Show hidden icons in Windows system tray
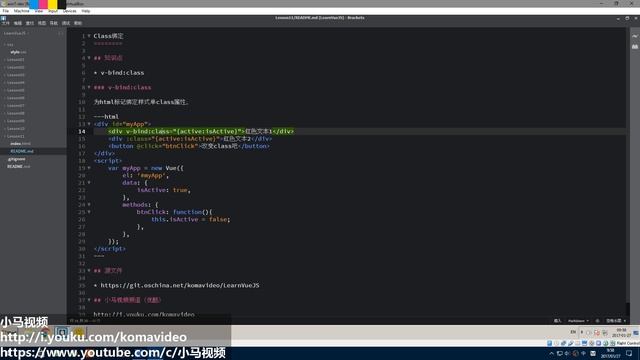This screenshot has height=360, width=640. click(x=551, y=353)
